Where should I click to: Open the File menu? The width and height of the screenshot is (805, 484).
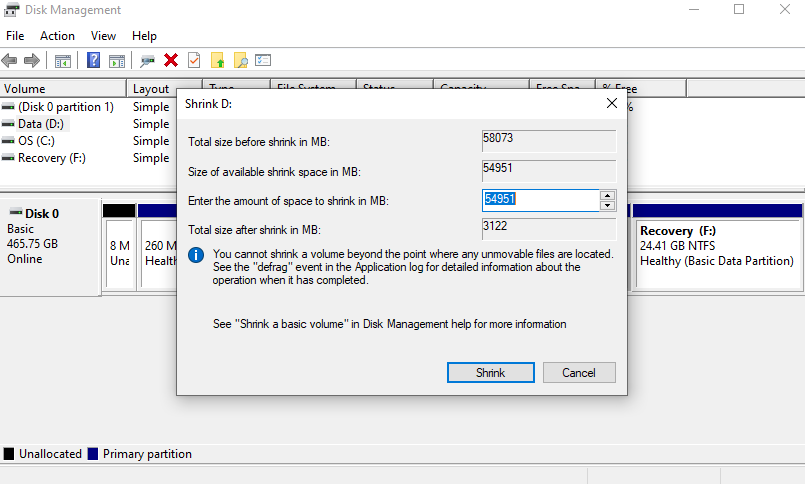(15, 36)
